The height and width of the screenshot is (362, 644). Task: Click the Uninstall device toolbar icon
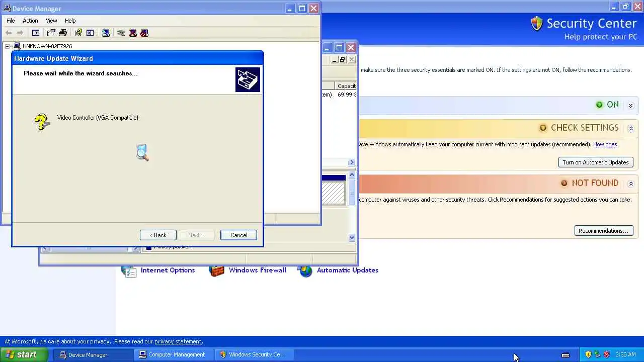[x=133, y=33]
